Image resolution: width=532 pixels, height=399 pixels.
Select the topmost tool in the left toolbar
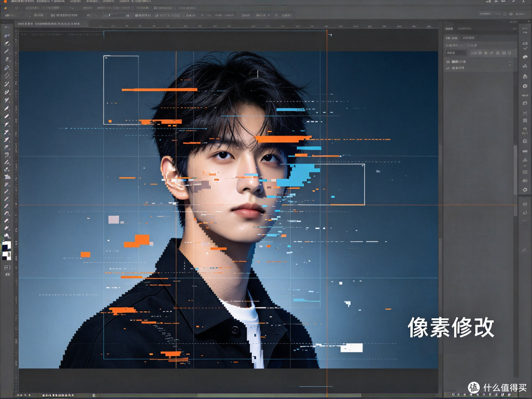[7, 35]
